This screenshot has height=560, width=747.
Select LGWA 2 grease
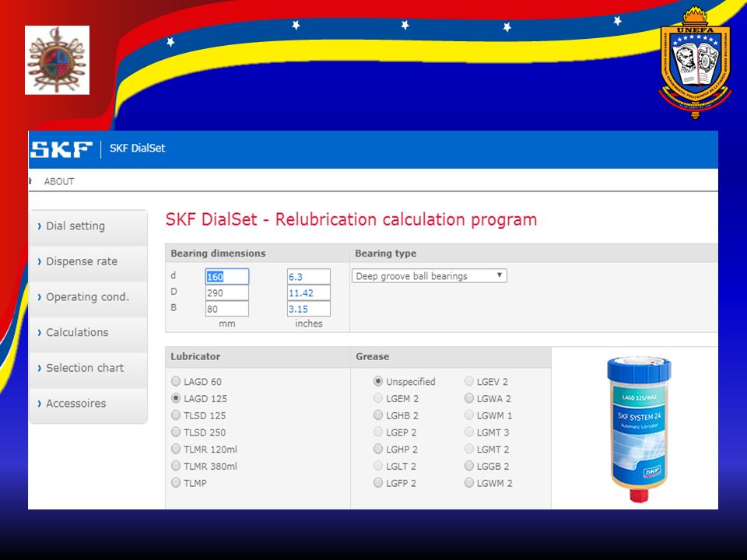pyautogui.click(x=469, y=398)
